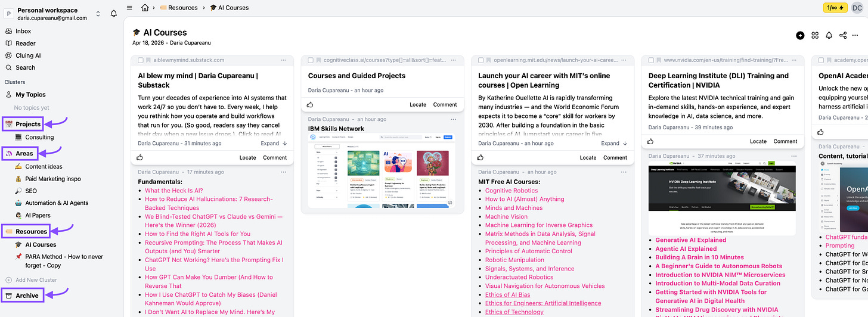Open the Paid Marketing inspo cluster
This screenshot has height=317, width=868.
[x=53, y=179]
